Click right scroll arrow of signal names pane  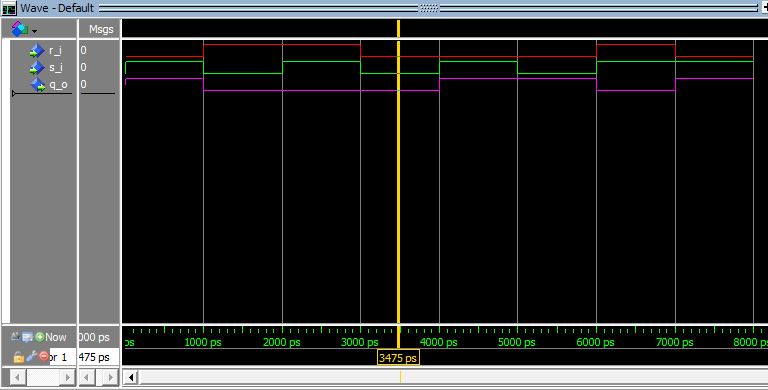[67, 378]
